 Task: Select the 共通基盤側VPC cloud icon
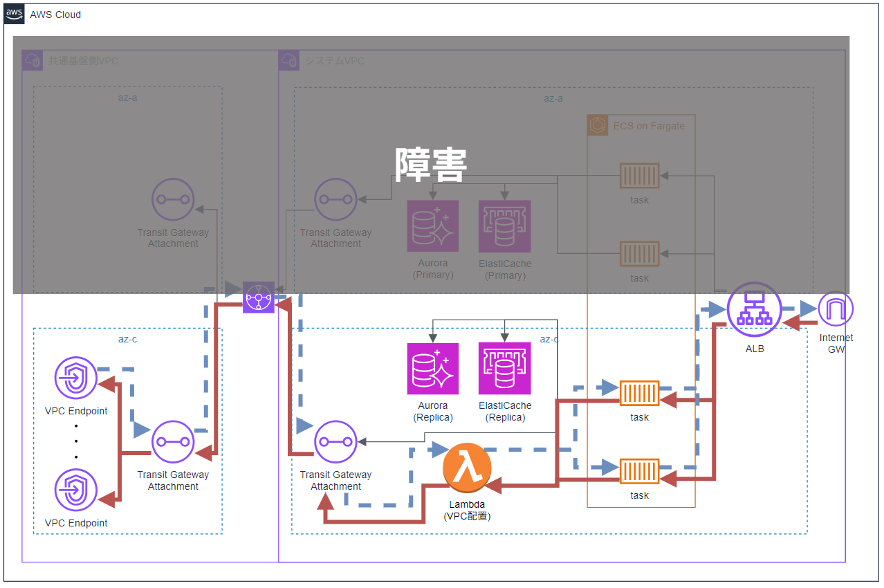[x=33, y=61]
